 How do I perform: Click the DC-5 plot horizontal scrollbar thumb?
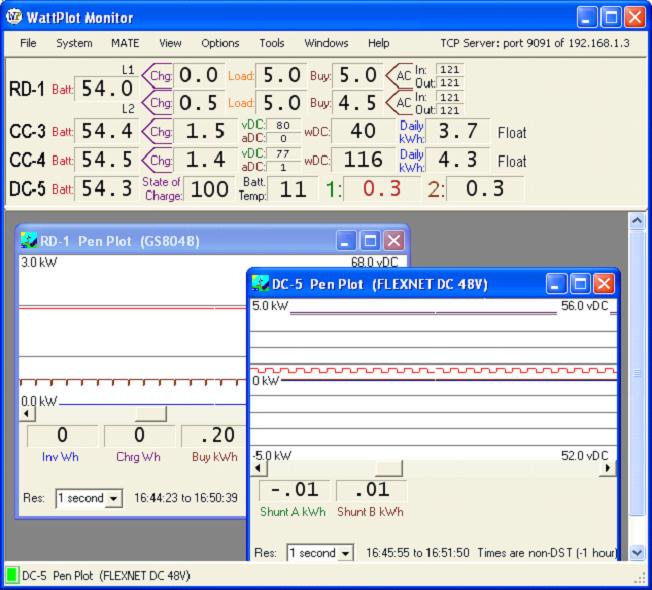389,468
